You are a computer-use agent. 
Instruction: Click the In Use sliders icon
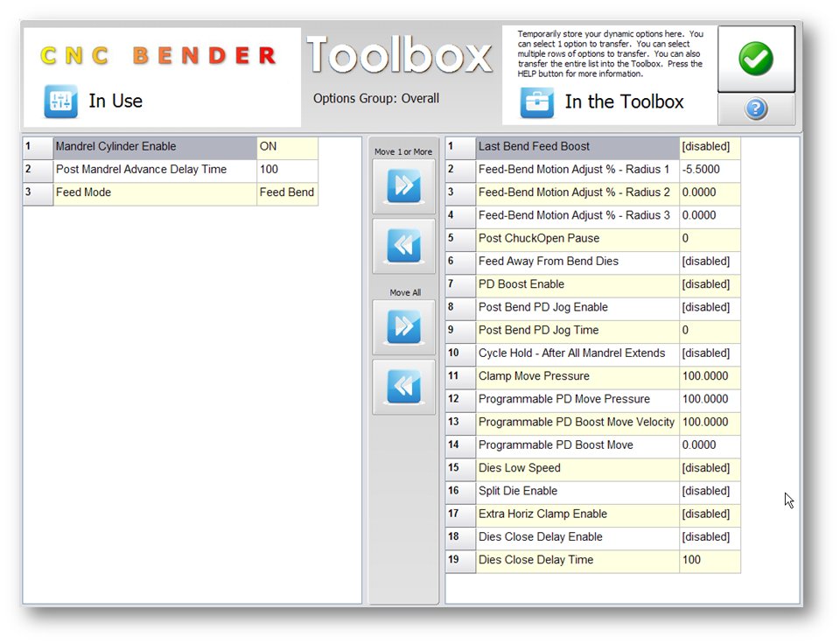(x=61, y=101)
